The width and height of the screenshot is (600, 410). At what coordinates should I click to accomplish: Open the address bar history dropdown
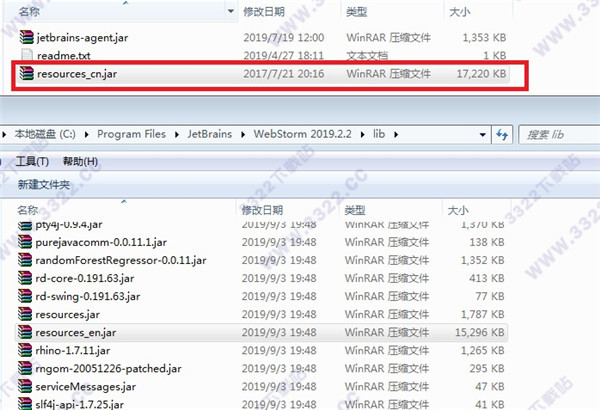(483, 135)
